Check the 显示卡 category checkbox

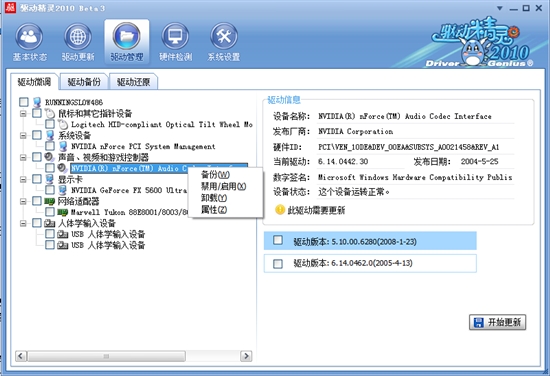(37, 179)
